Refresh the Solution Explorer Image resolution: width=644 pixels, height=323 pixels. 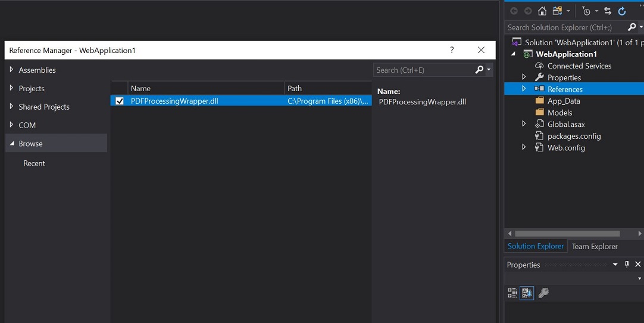click(622, 11)
